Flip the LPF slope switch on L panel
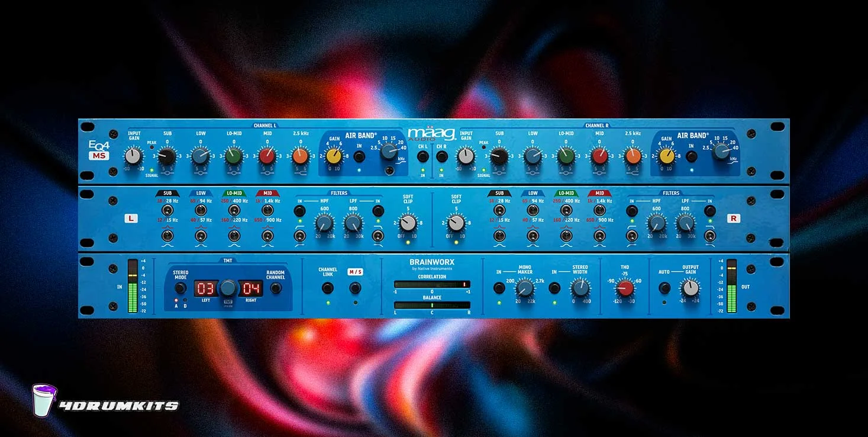The height and width of the screenshot is (437, 868). [x=377, y=237]
